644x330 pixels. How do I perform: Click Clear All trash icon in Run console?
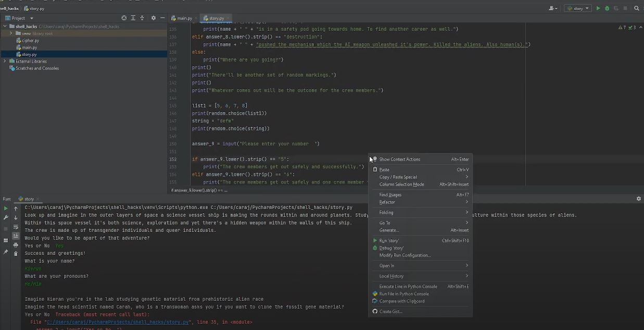point(16,254)
